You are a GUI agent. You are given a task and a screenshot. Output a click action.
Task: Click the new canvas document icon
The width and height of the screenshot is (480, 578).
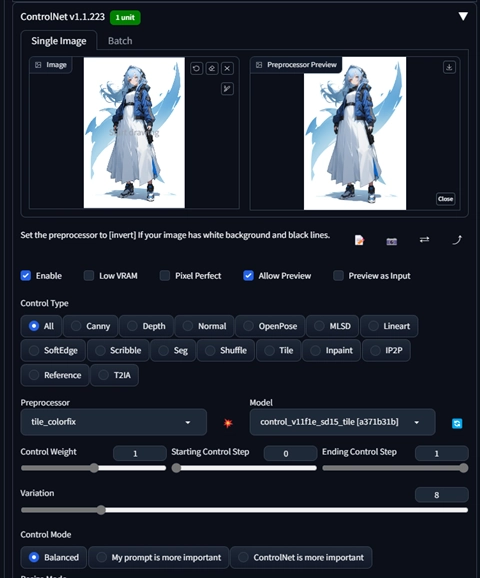[359, 240]
